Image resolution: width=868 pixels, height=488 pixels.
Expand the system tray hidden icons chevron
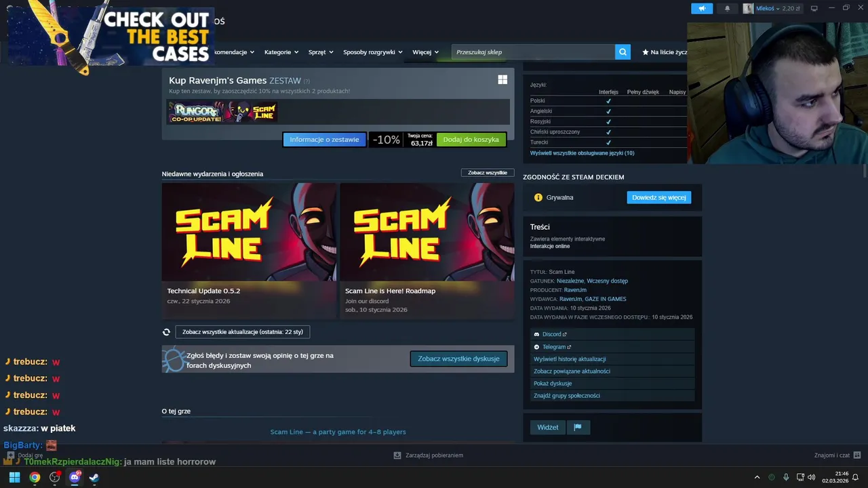coord(757,477)
